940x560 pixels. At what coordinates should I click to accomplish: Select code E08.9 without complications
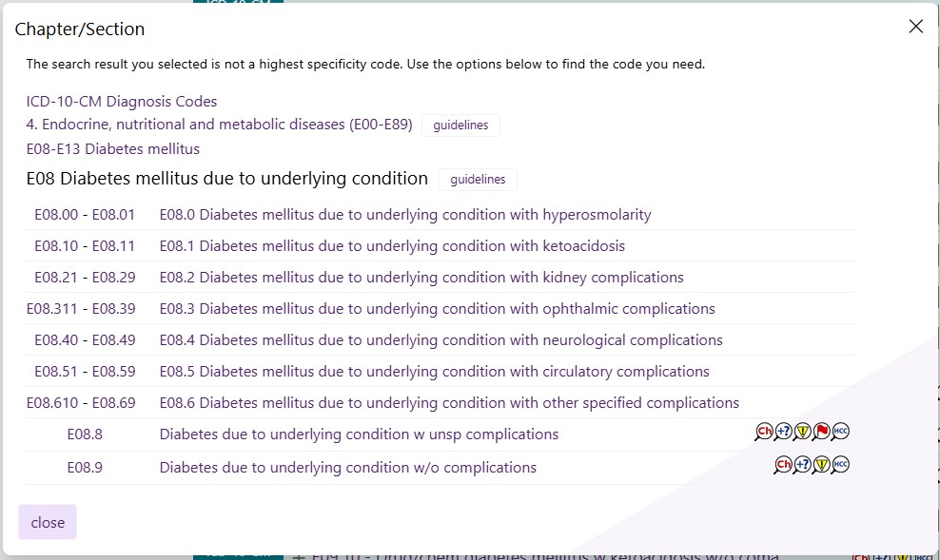pyautogui.click(x=347, y=467)
